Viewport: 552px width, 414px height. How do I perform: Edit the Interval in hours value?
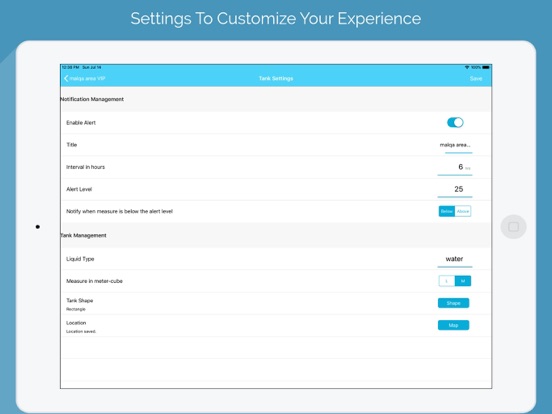tap(455, 168)
